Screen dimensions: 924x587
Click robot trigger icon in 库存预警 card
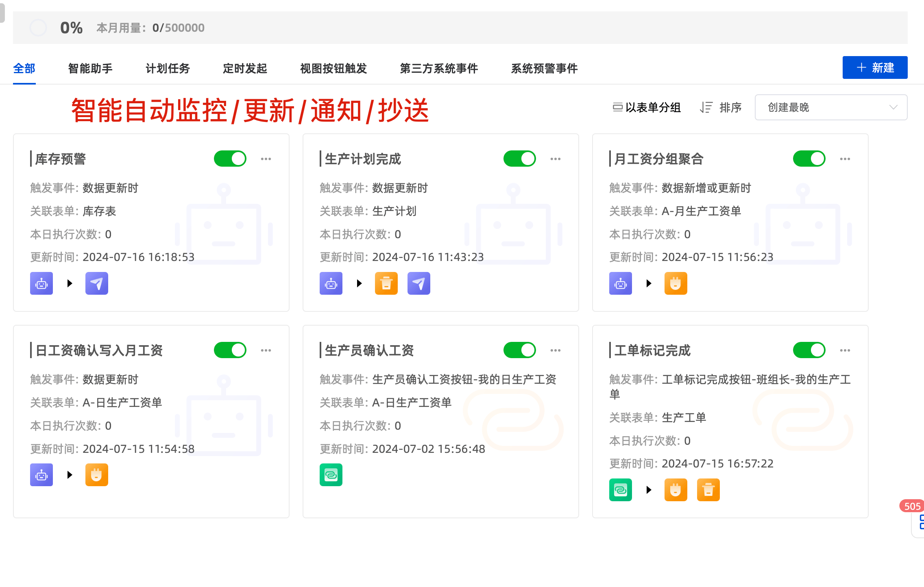[41, 283]
